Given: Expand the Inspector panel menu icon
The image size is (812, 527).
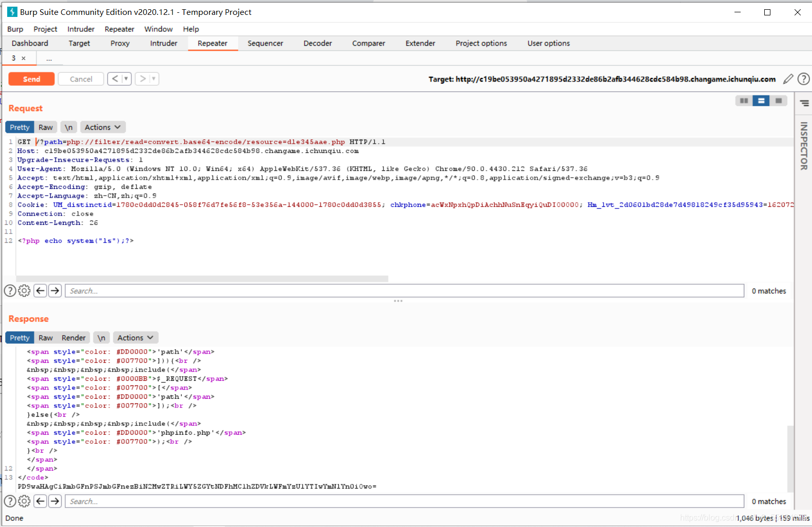Looking at the screenshot, I should [804, 103].
